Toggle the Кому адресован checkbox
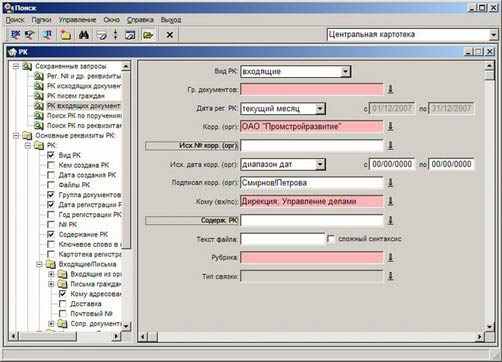This screenshot has width=502, height=362. (x=62, y=294)
